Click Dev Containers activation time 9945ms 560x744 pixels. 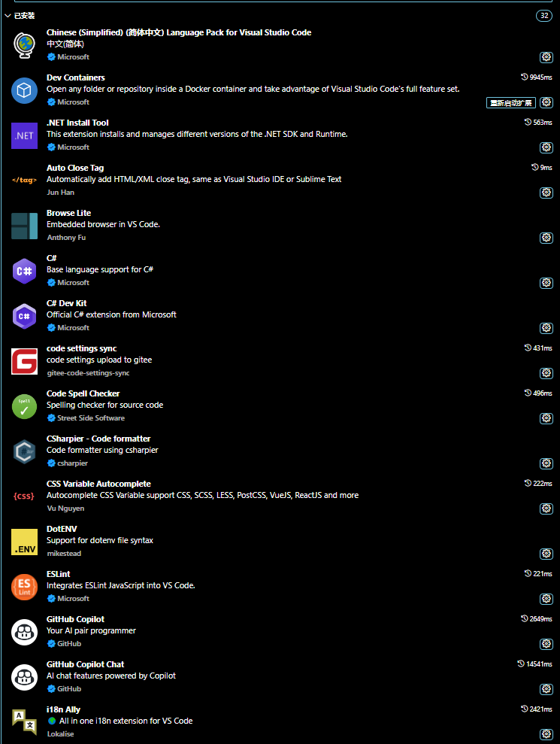536,77
